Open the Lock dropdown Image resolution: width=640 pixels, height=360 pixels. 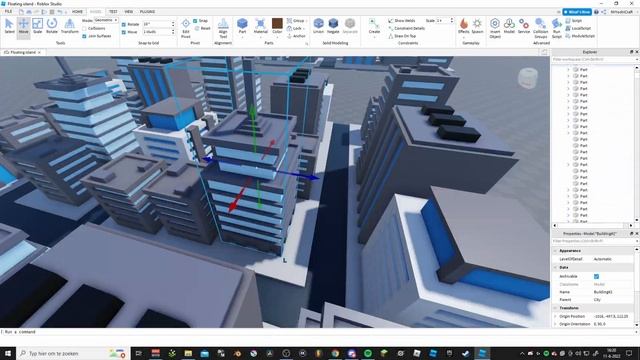[x=295, y=28]
